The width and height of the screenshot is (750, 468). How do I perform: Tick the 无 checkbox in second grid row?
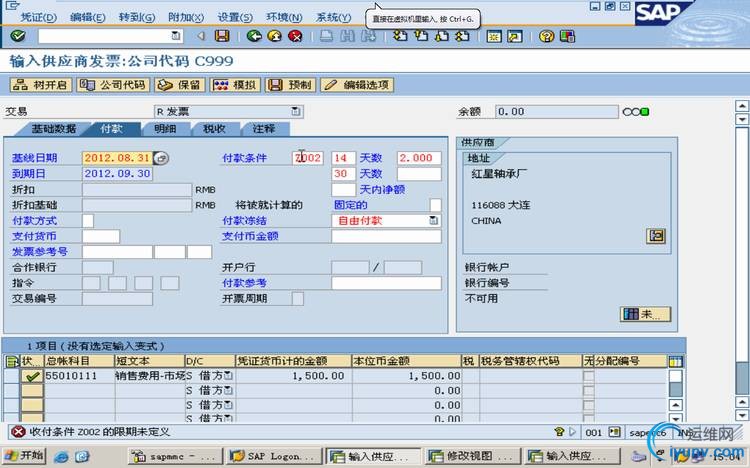(x=589, y=391)
